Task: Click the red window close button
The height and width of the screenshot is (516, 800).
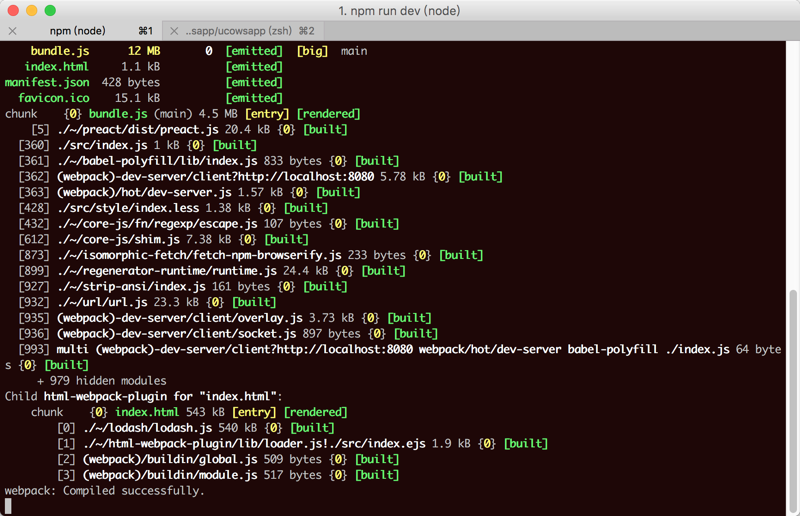Action: click(x=13, y=10)
